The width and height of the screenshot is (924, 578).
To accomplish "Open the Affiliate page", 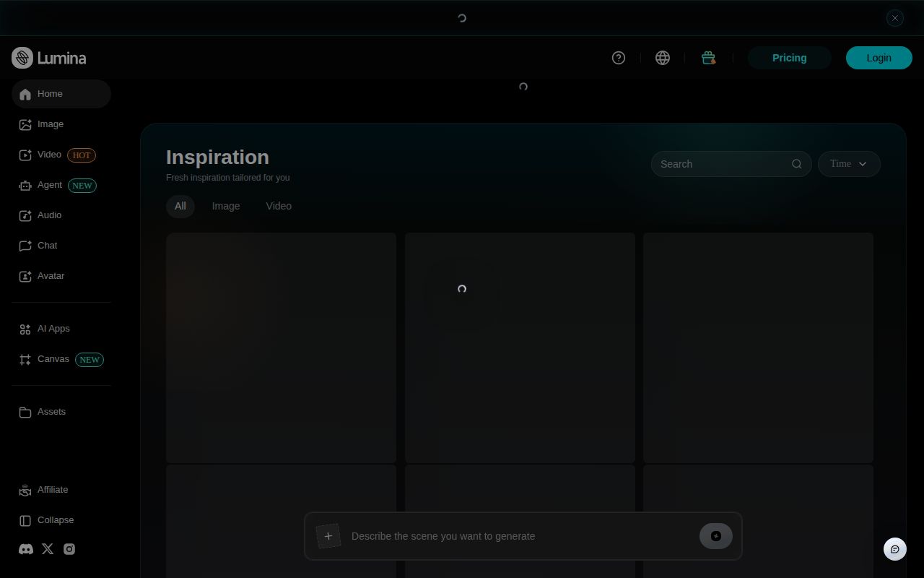I will pos(61,490).
